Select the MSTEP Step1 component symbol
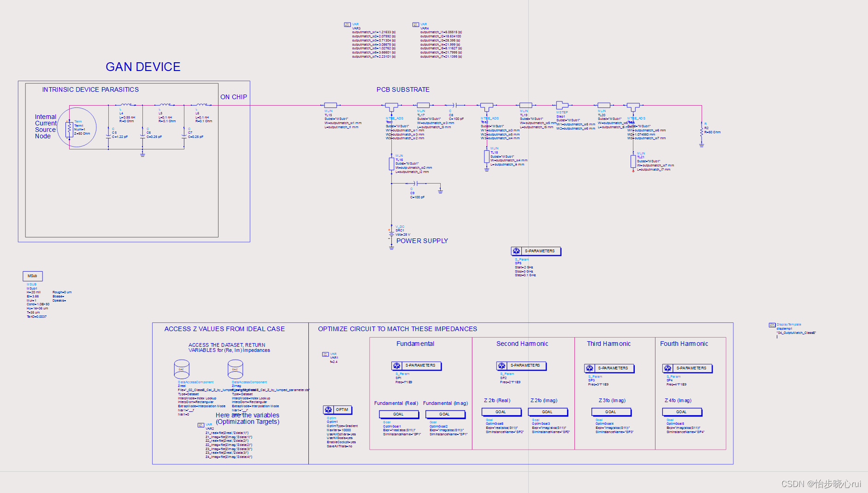The height and width of the screenshot is (493, 868). (x=561, y=106)
